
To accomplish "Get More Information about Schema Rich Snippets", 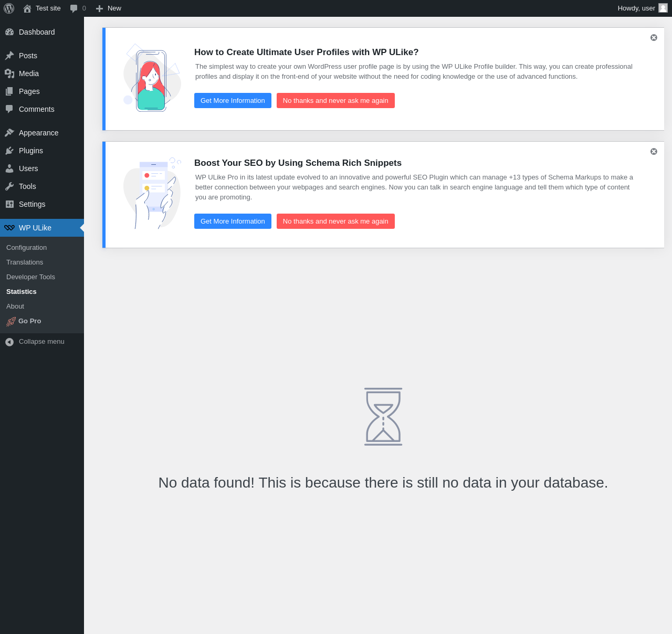I will tap(233, 221).
